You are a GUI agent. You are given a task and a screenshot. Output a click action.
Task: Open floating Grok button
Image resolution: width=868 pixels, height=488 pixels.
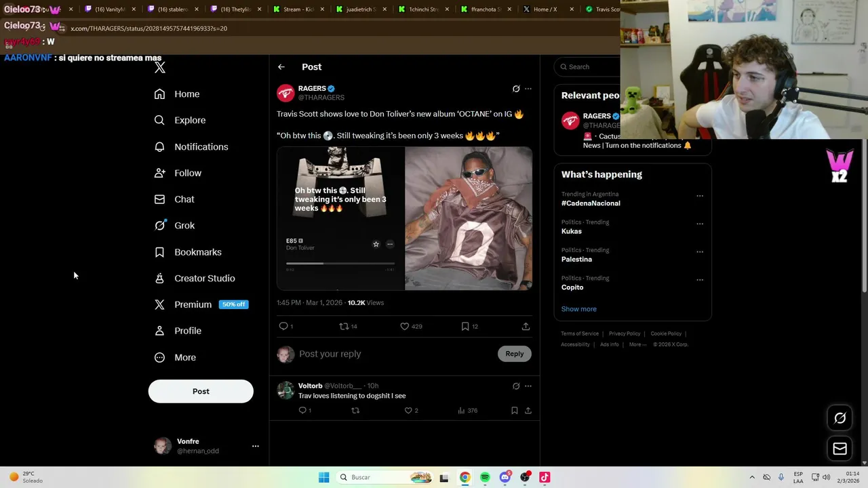[840, 418]
